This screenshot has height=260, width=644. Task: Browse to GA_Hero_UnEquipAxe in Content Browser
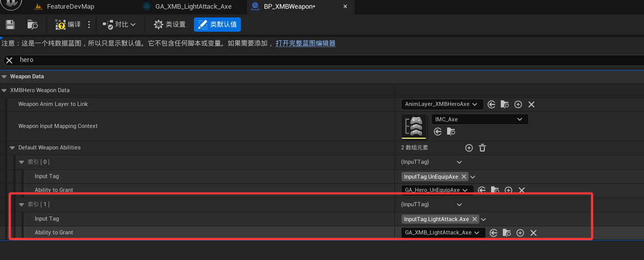click(495, 190)
